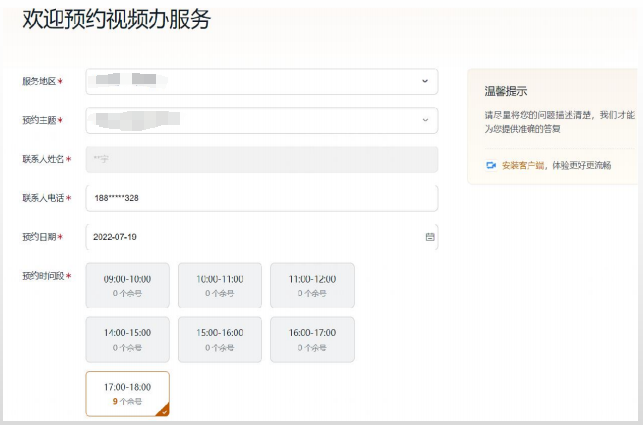Click the 联系人姓名 label
Viewport: 643px width, 425px height.
pyautogui.click(x=43, y=159)
